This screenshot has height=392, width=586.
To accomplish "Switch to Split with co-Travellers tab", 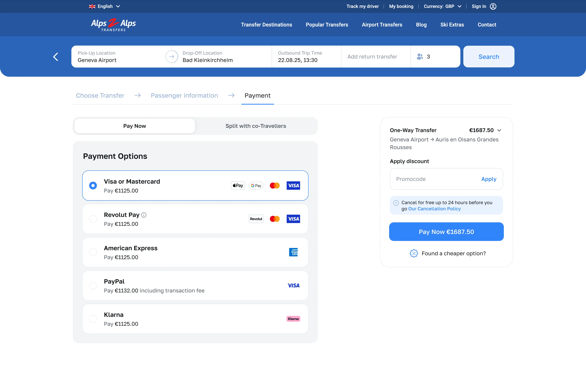I will pos(256,126).
